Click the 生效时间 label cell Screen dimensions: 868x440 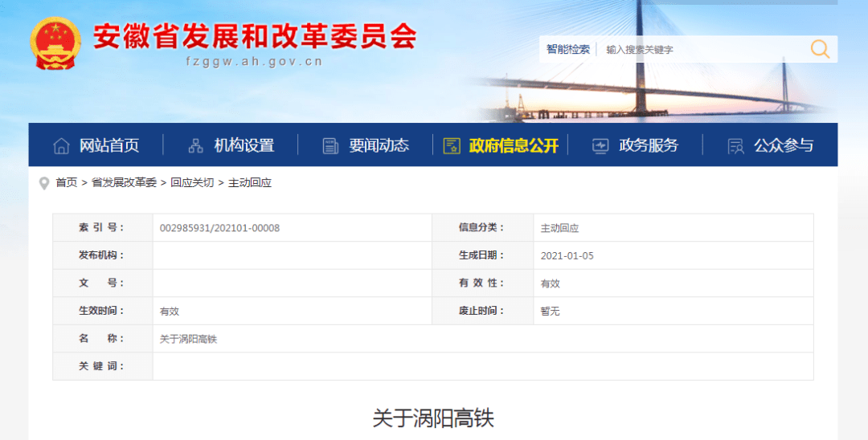click(x=102, y=311)
